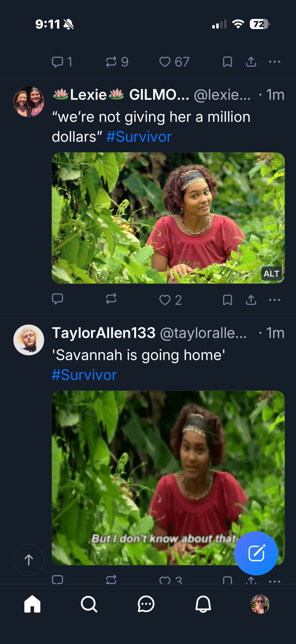Repost Lexie's Survivor post
Image resolution: width=296 pixels, height=644 pixels.
pos(111,299)
